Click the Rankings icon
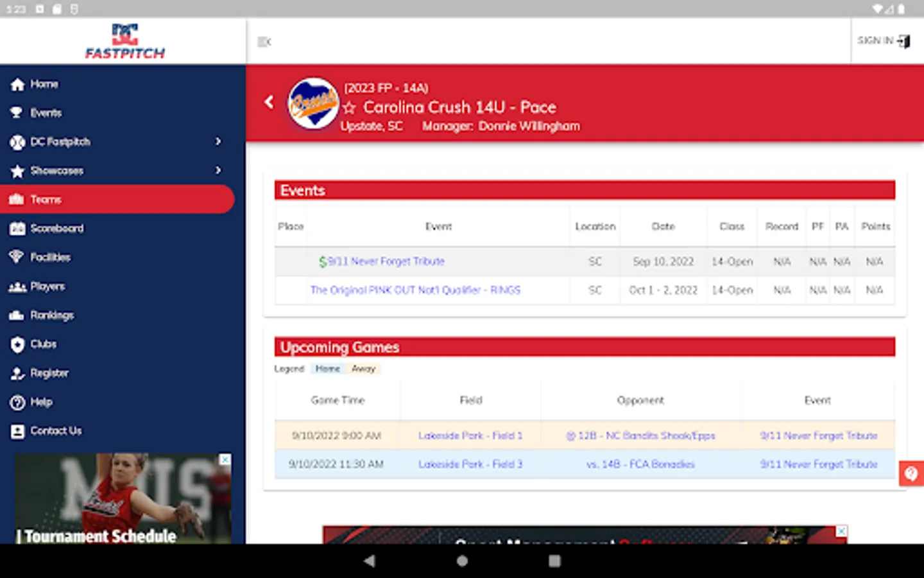Screen dimensions: 924x578 pos(17,315)
